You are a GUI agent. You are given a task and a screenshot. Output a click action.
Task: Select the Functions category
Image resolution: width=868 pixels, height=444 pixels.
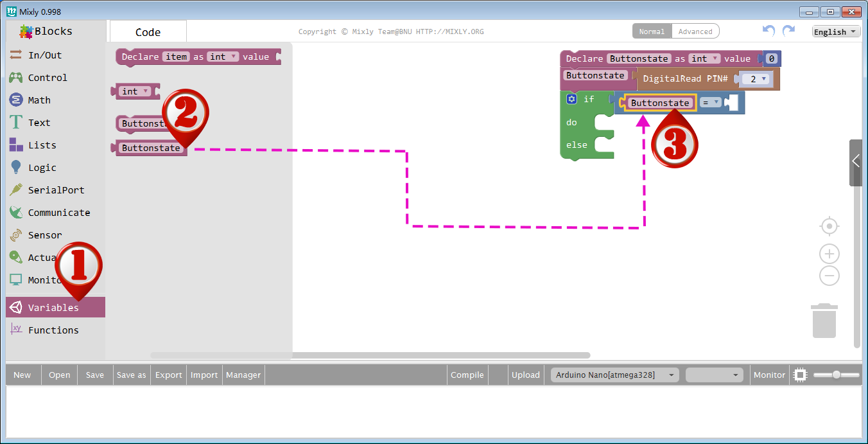56,330
